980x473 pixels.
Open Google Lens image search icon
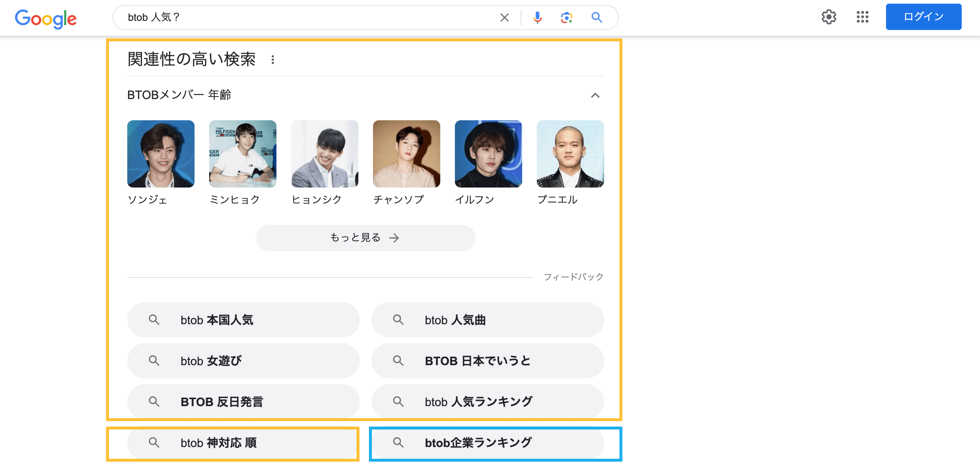click(566, 18)
